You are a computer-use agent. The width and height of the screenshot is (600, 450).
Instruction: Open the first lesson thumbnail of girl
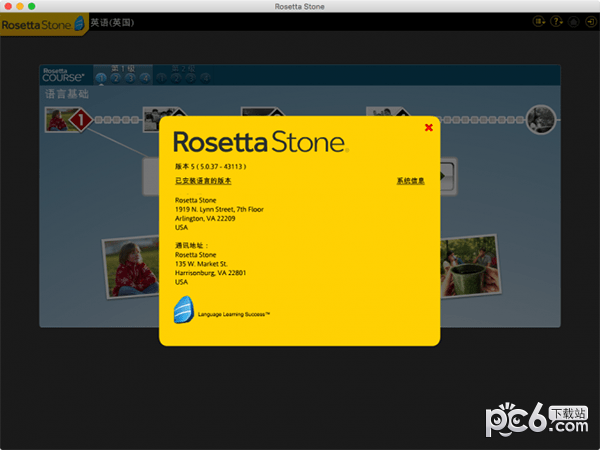pos(57,120)
